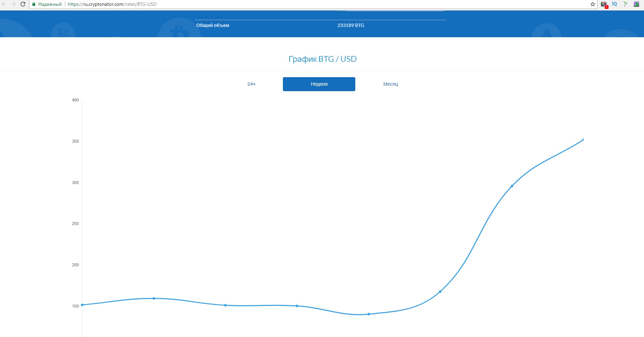Click the 300 y-axis label
644x337 pixels.
tap(75, 183)
